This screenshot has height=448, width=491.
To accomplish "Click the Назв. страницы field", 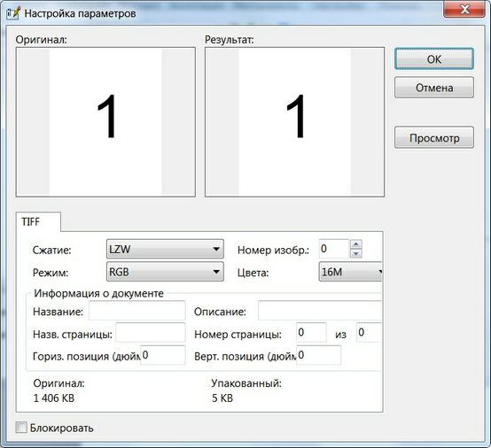I will tap(151, 333).
